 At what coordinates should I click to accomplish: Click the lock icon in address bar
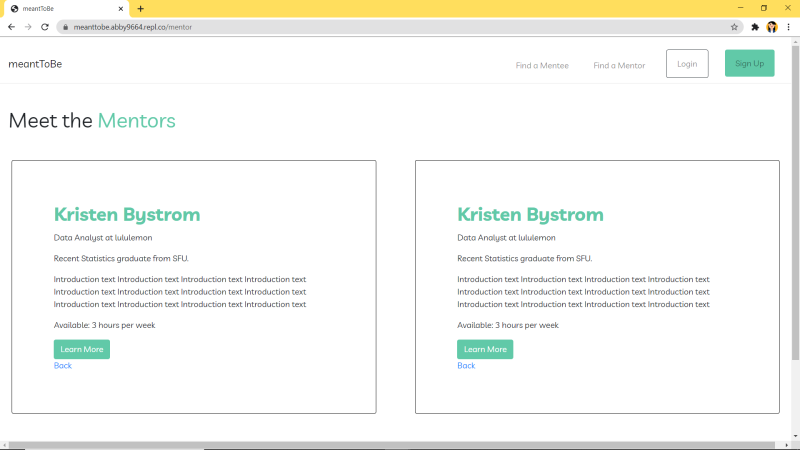65,27
